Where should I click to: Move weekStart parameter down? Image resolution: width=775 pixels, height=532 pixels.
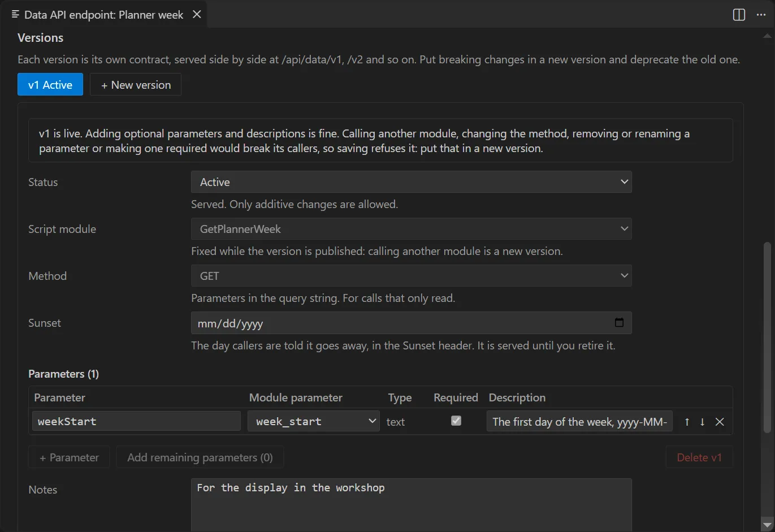[702, 422]
